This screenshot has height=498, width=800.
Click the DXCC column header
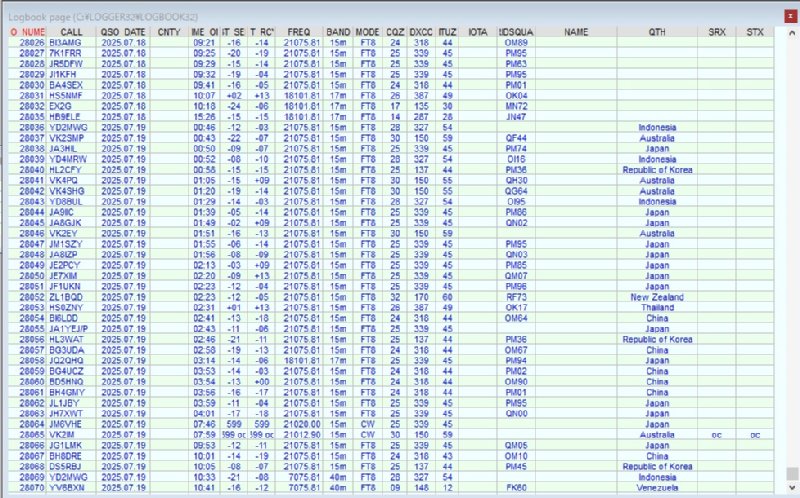pos(421,33)
